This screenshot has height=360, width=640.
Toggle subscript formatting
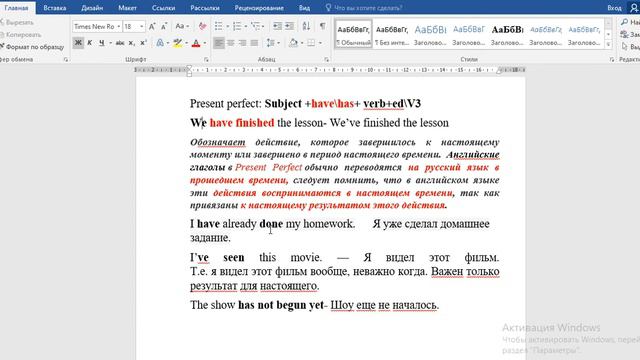(131, 42)
